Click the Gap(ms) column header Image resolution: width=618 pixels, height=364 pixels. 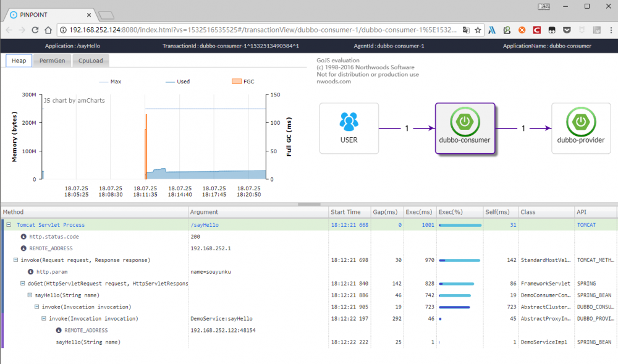click(x=387, y=212)
